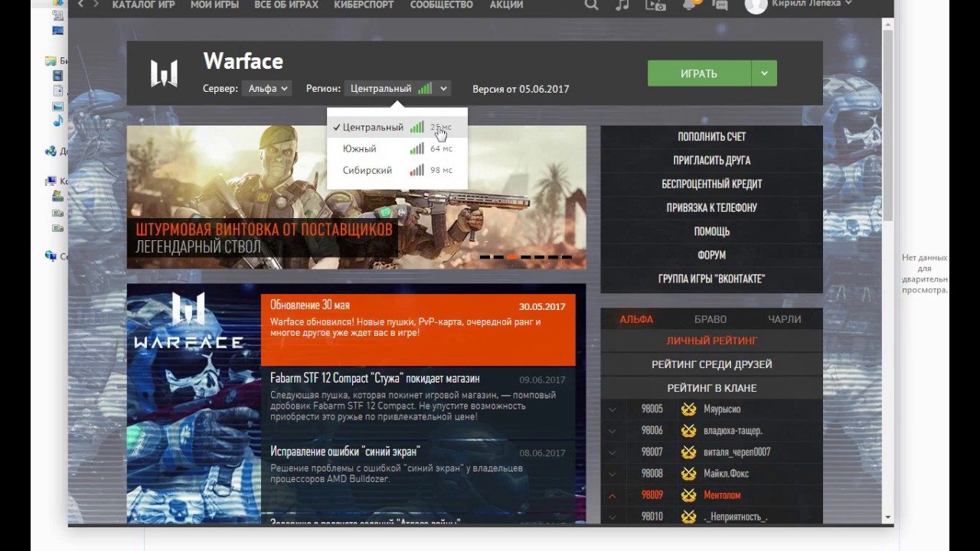Open КИБЕРСПОРТ menu
This screenshot has width=980, height=551.
click(x=364, y=5)
